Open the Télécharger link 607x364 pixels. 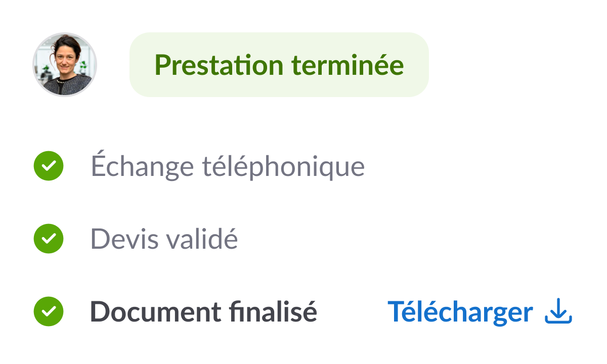[460, 311]
